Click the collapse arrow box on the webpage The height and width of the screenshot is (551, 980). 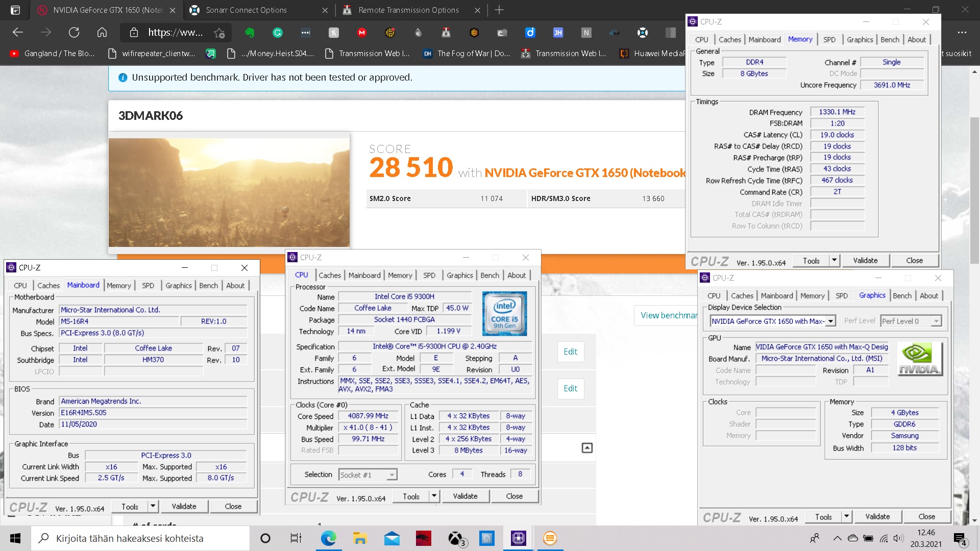pyautogui.click(x=587, y=447)
